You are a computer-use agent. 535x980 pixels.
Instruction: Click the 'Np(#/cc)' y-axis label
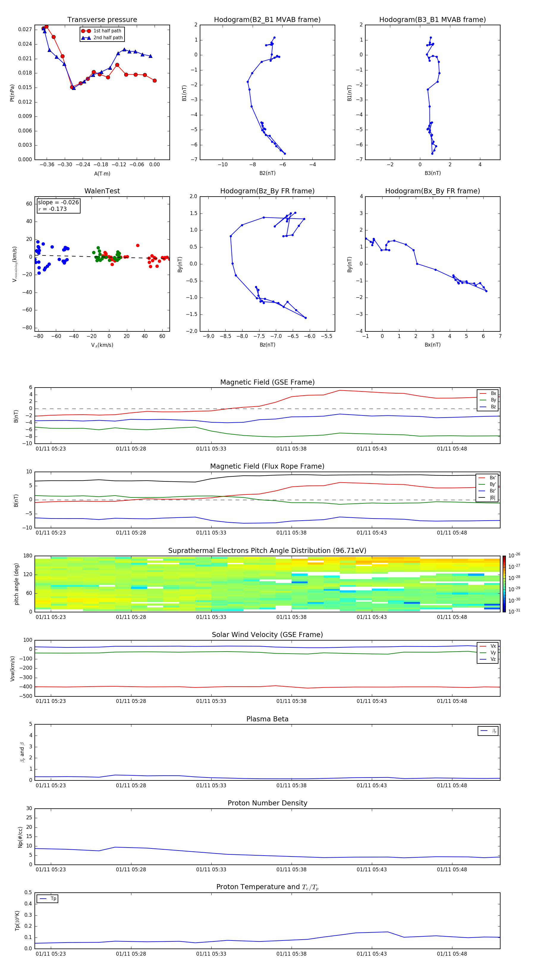point(20,837)
